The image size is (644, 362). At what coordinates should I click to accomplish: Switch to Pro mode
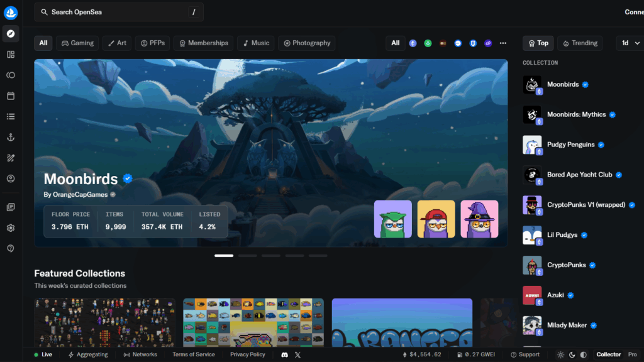coord(632,354)
